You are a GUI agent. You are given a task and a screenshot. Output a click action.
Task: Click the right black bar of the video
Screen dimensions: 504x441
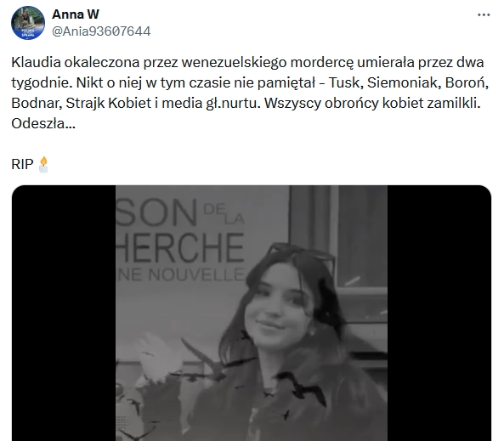[x=439, y=313]
